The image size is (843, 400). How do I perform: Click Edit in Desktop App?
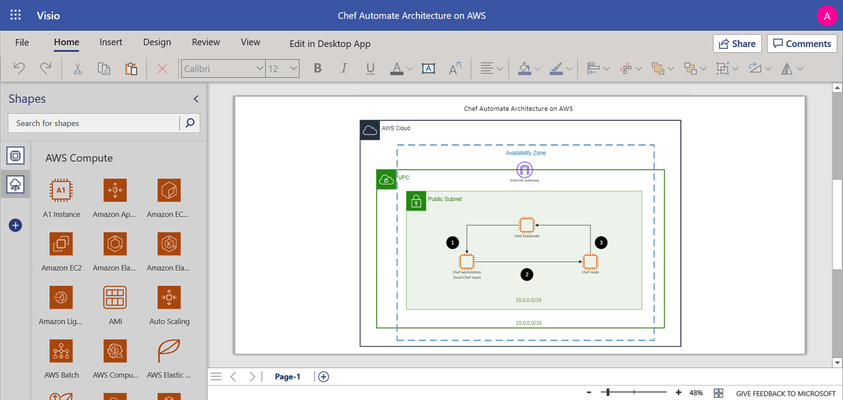(330, 44)
